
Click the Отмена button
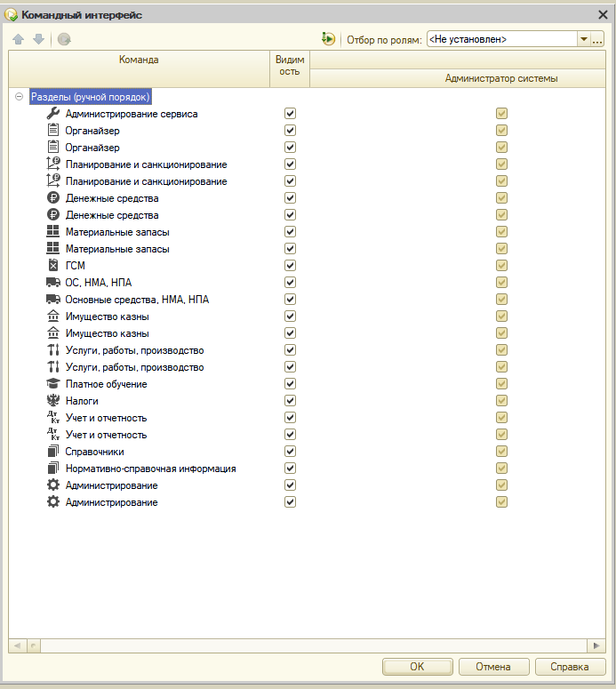[492, 667]
